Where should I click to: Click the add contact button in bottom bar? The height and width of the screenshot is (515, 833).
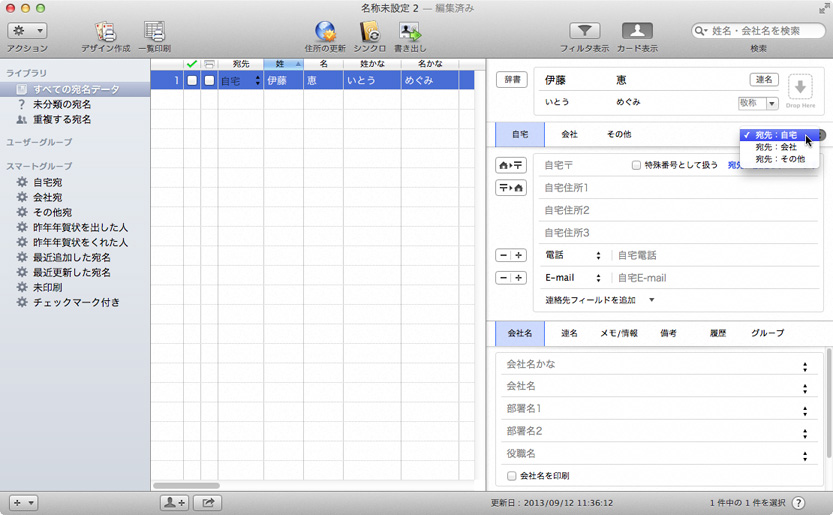point(173,502)
